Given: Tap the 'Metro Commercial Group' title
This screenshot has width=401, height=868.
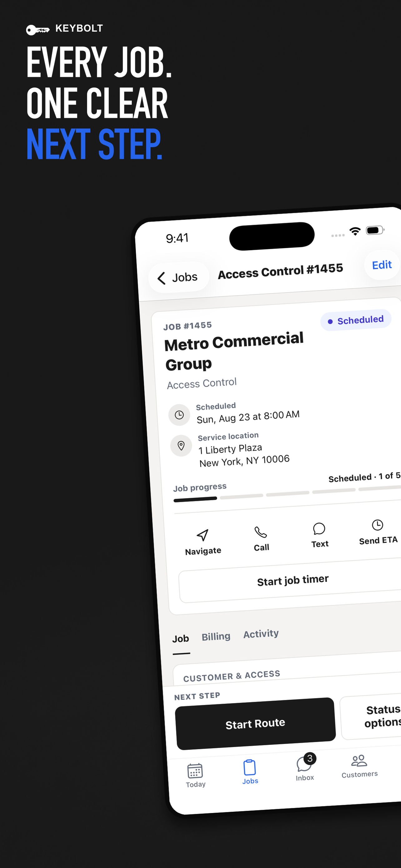Looking at the screenshot, I should click(234, 352).
